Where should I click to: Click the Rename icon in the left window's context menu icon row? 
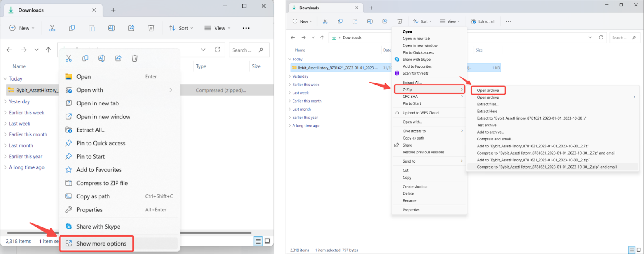click(x=101, y=58)
